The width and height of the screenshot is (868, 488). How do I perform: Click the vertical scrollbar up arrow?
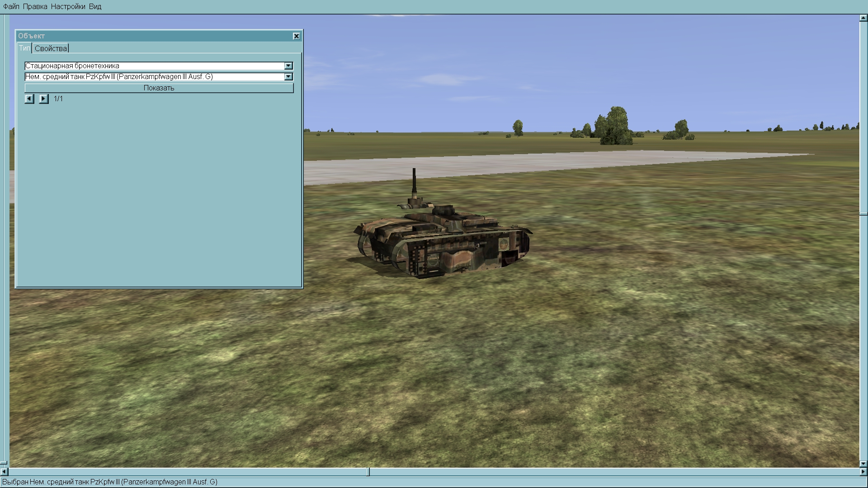863,19
